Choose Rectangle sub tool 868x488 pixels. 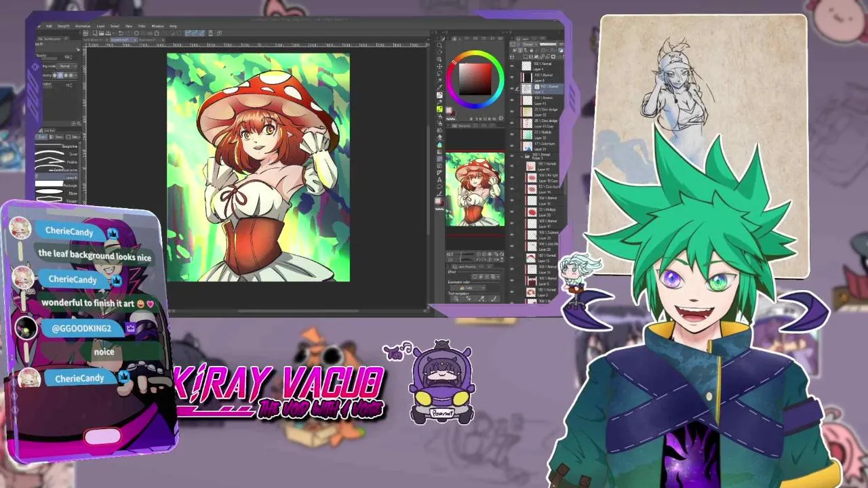pos(56,185)
